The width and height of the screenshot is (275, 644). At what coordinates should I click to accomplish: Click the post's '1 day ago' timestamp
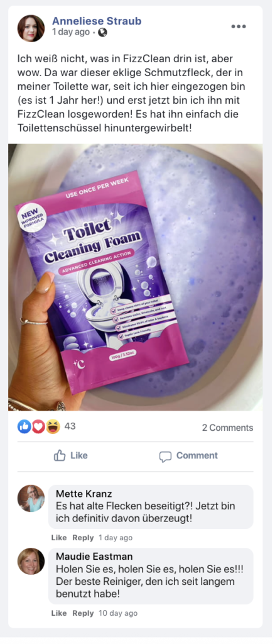point(71,32)
